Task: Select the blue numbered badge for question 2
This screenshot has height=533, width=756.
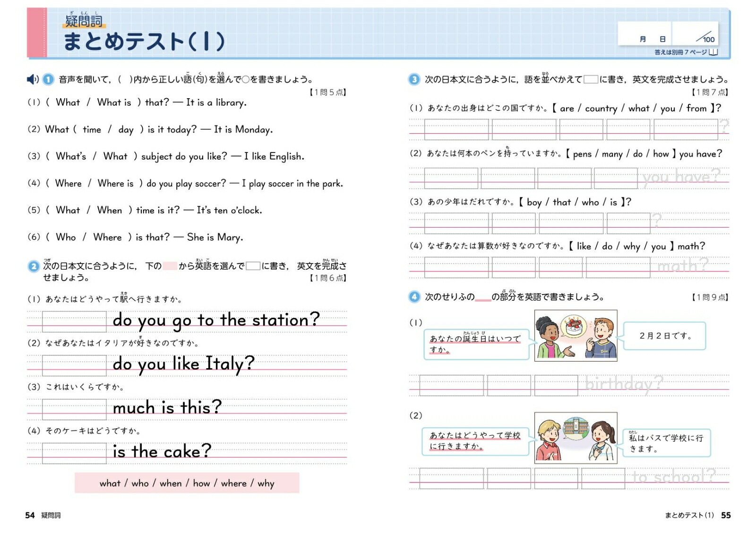Action: coord(33,266)
